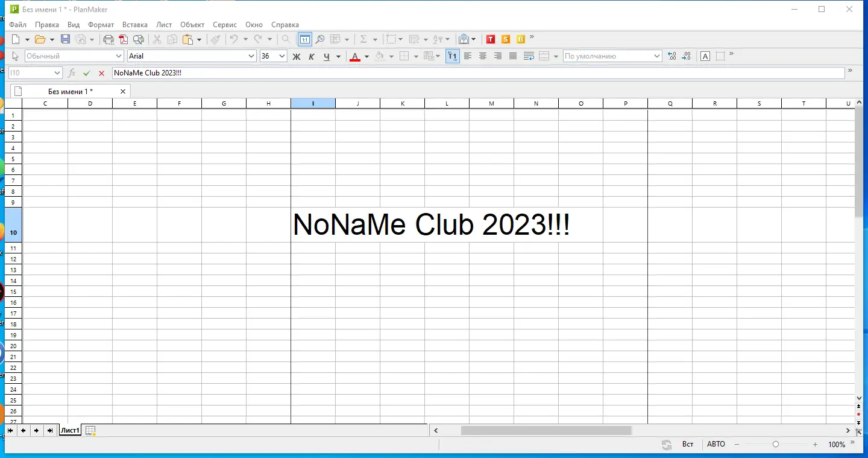Viewport: 868px width, 458px height.
Task: Click the АВТО status bar indicator
Action: [x=716, y=444]
